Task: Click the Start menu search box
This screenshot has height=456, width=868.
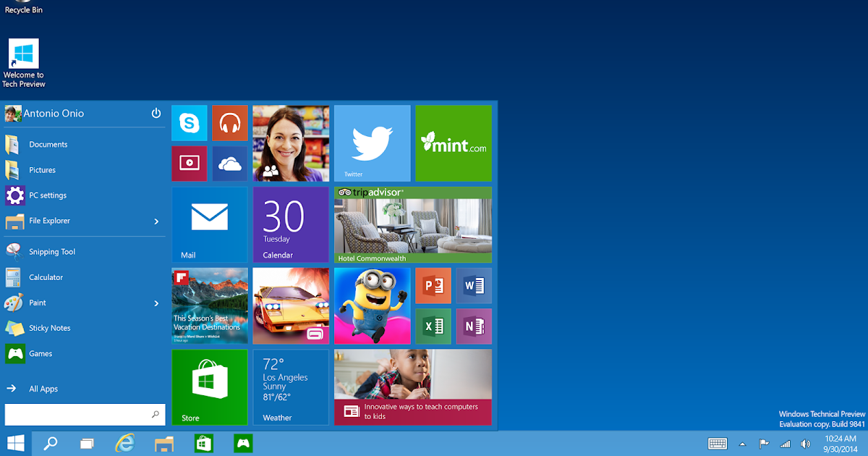Action: (x=85, y=415)
